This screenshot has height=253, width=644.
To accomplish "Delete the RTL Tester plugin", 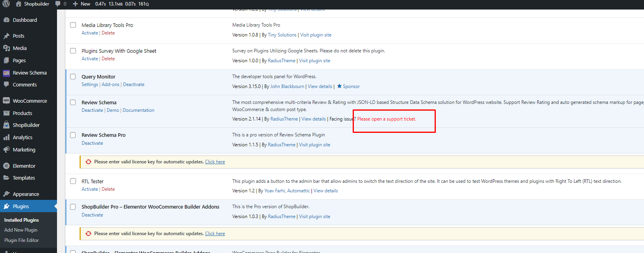I will point(108,189).
